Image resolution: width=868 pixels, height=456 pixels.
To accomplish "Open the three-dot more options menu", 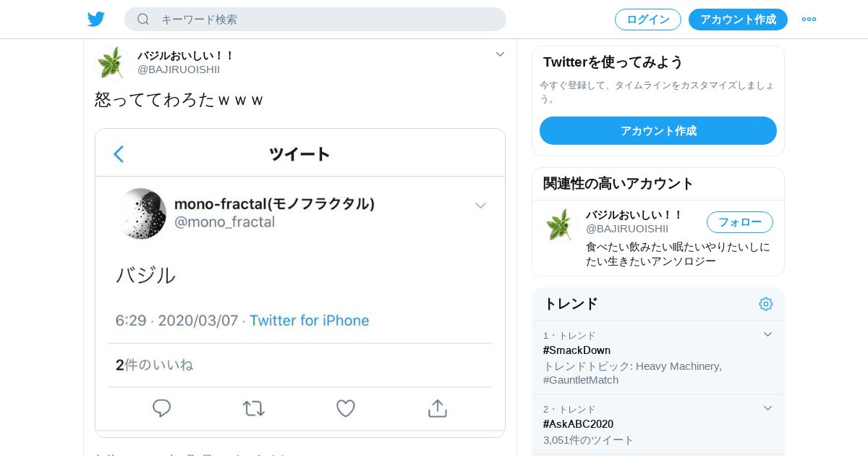I will pyautogui.click(x=809, y=20).
